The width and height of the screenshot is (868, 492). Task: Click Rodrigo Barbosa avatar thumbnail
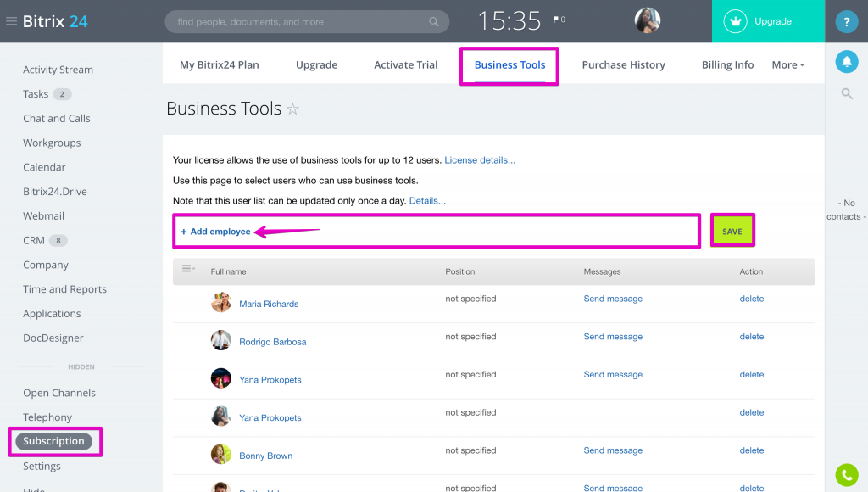coord(221,340)
